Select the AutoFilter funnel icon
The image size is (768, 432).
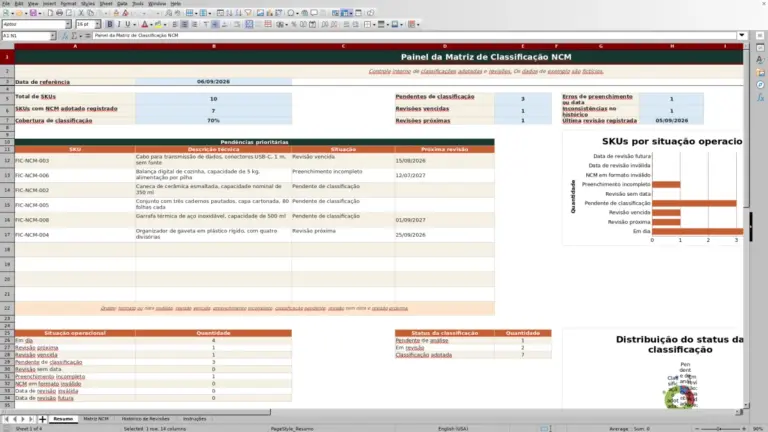(x=248, y=13)
